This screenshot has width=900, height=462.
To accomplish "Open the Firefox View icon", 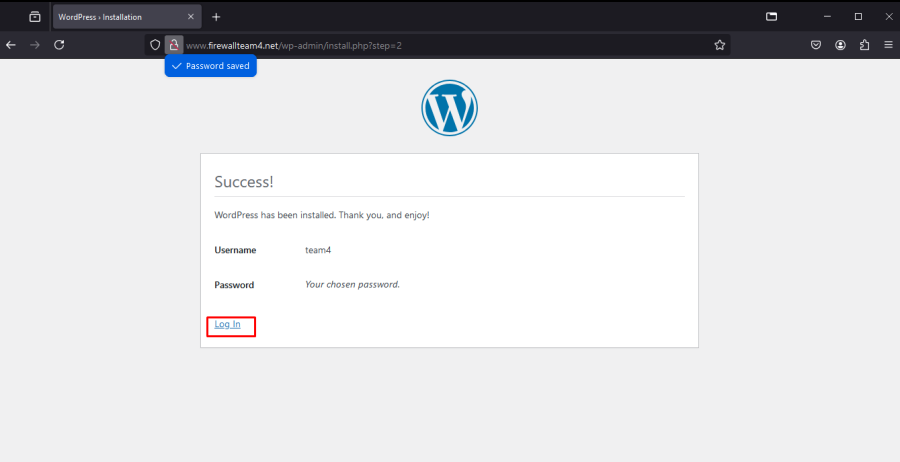I will [x=35, y=17].
